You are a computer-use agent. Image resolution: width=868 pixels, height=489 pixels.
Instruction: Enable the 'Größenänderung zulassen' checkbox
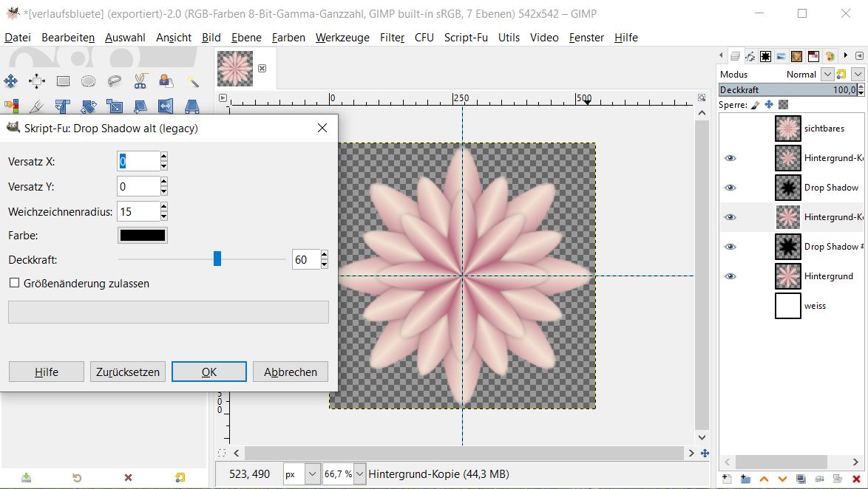tap(14, 283)
